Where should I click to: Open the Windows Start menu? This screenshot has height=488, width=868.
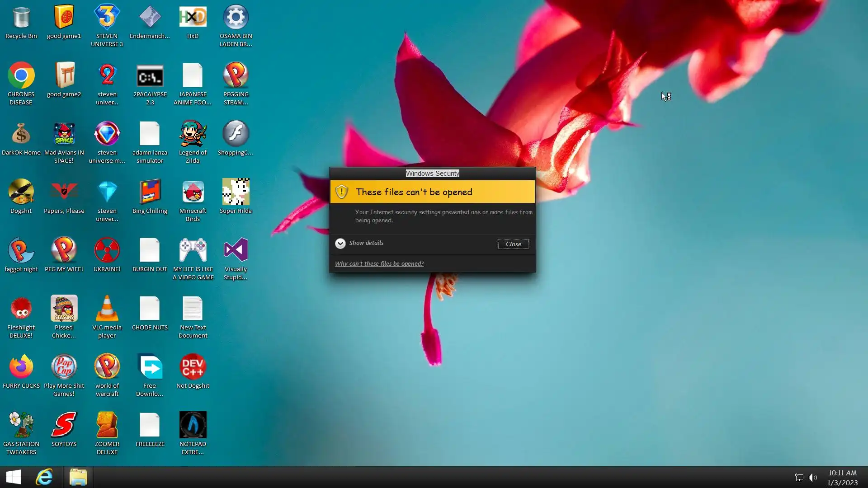(x=14, y=477)
